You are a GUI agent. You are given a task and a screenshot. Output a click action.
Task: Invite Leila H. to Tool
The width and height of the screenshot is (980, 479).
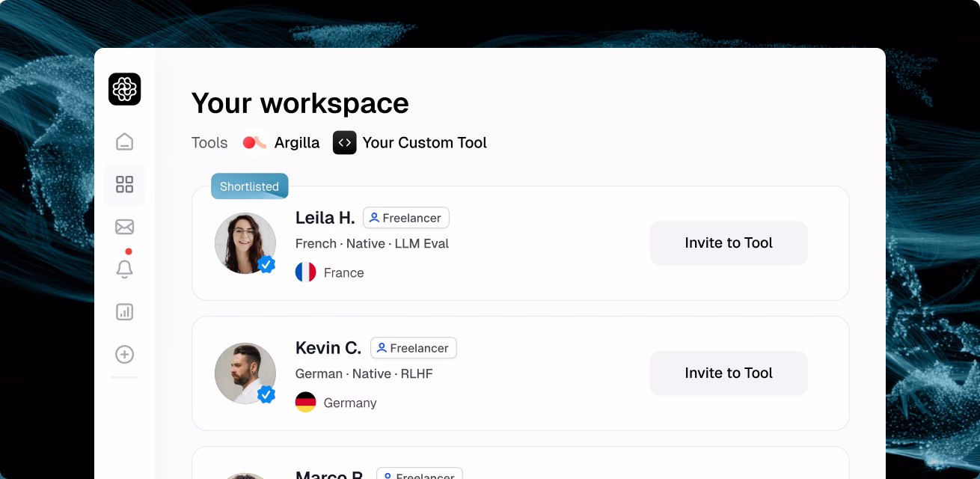tap(729, 242)
